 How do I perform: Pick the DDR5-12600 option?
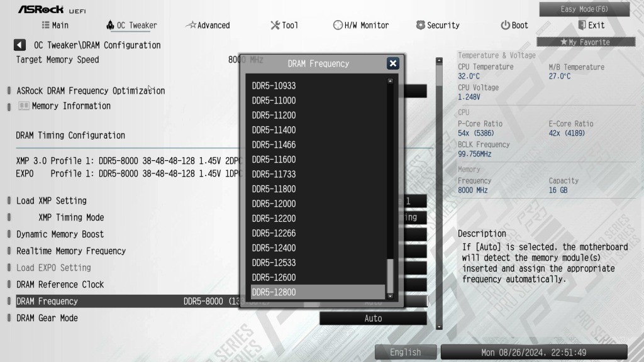pyautogui.click(x=318, y=277)
